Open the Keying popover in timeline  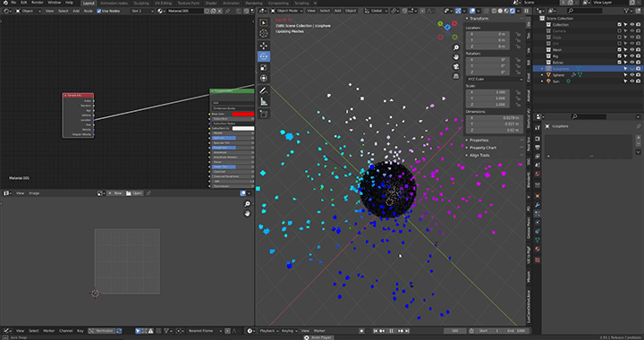(289, 330)
